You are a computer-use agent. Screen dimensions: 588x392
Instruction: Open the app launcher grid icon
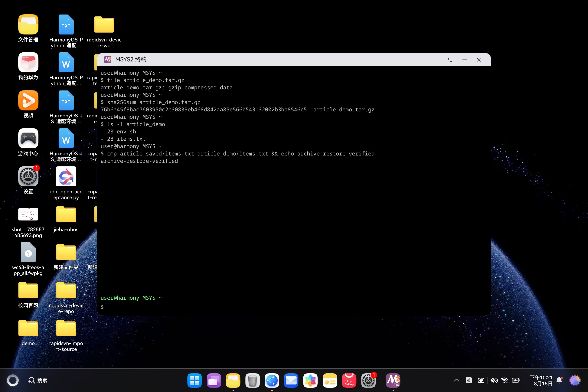pos(194,380)
